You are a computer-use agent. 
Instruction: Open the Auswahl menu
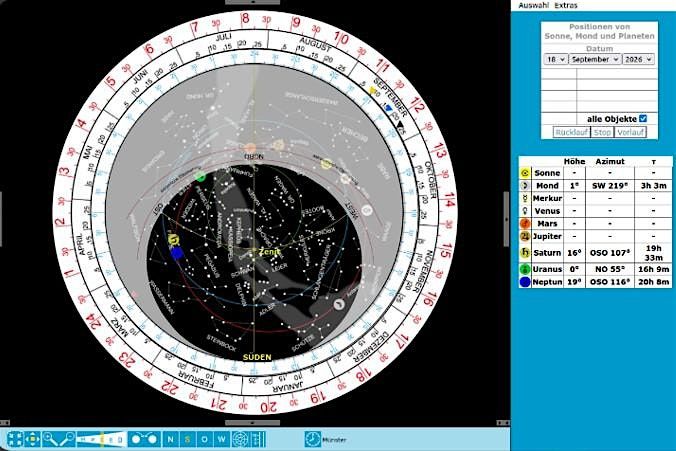pyautogui.click(x=533, y=6)
